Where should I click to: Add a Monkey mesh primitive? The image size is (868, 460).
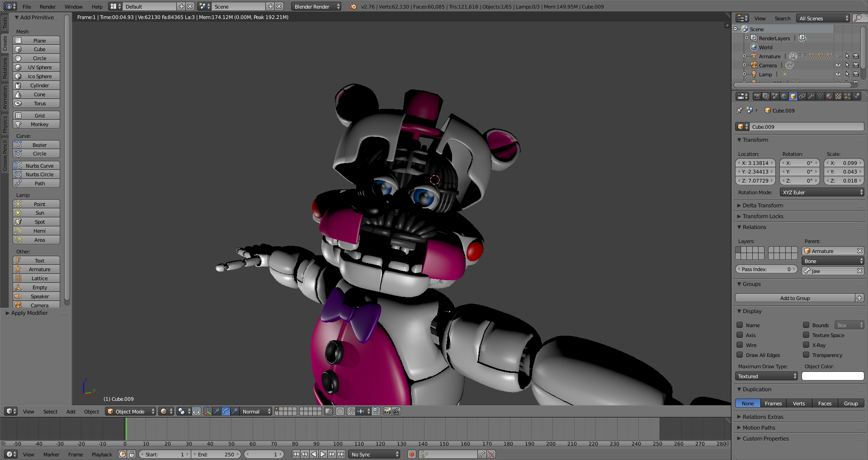37,124
